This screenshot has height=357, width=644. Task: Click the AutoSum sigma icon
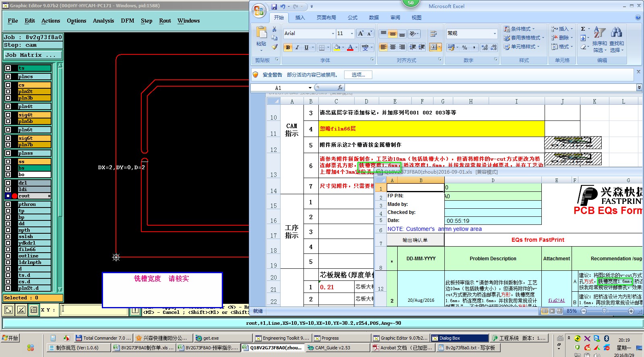[583, 29]
